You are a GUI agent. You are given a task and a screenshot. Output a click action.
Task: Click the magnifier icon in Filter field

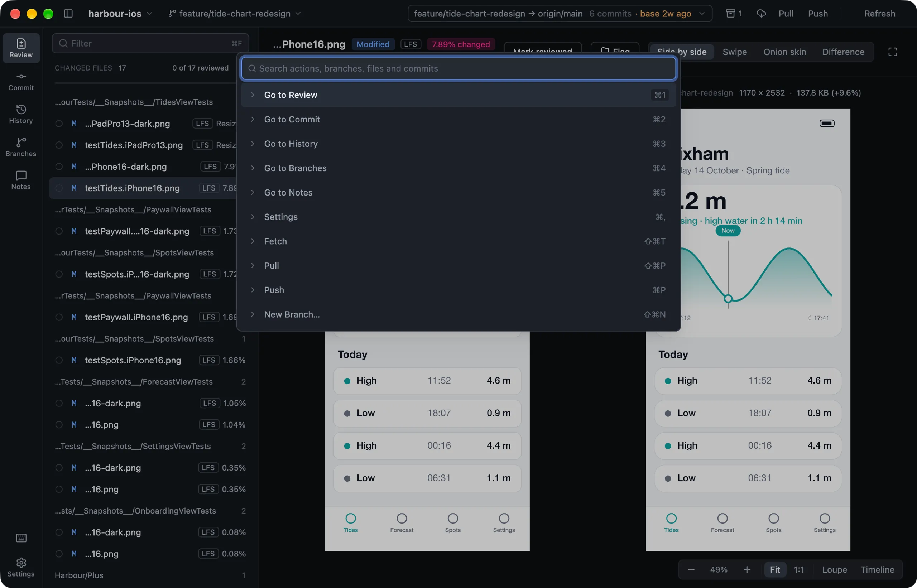[63, 43]
